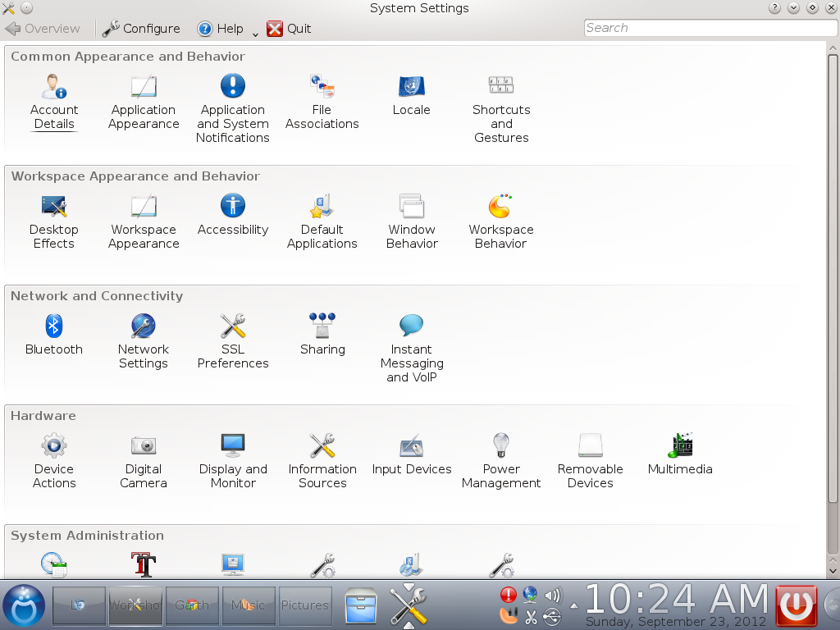Open the USB device notifier tray icon

click(552, 617)
